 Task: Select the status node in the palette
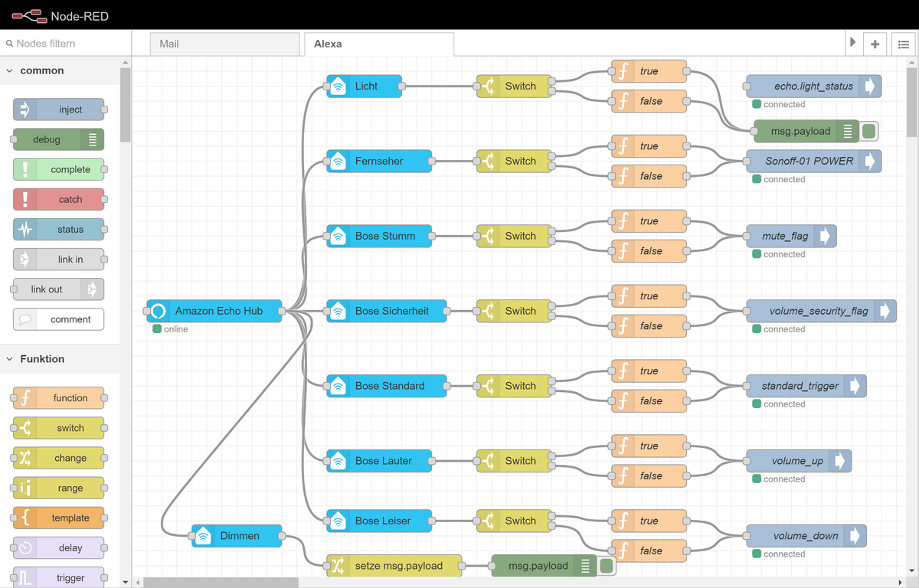point(59,229)
